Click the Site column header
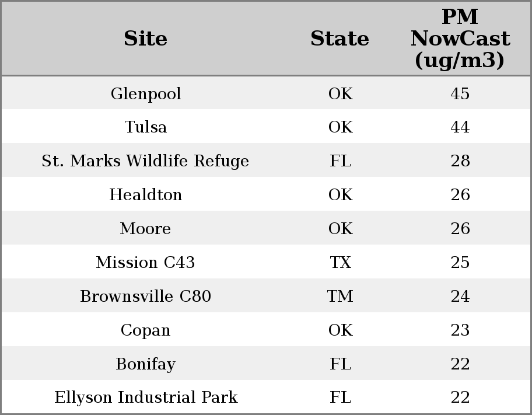 (x=145, y=39)
